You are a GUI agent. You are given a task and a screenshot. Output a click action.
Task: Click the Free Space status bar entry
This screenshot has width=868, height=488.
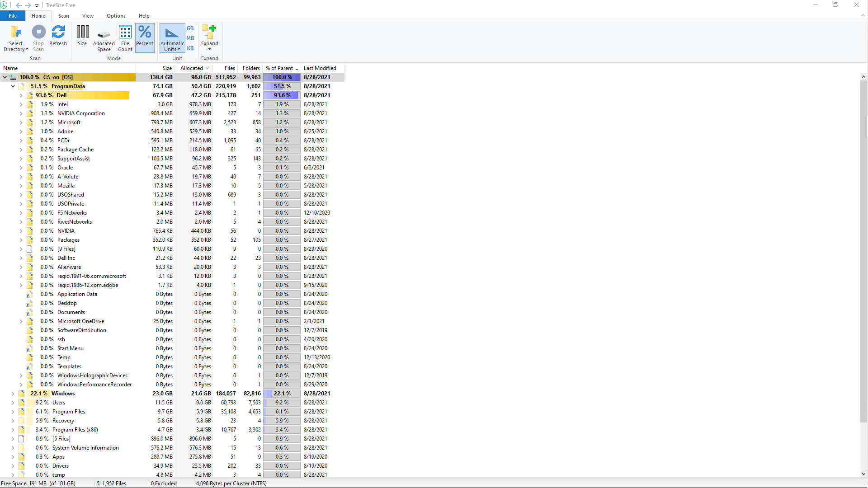38,483
